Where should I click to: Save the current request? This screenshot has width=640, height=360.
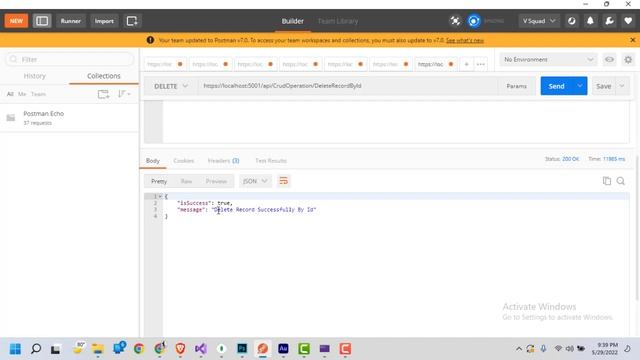coord(603,86)
